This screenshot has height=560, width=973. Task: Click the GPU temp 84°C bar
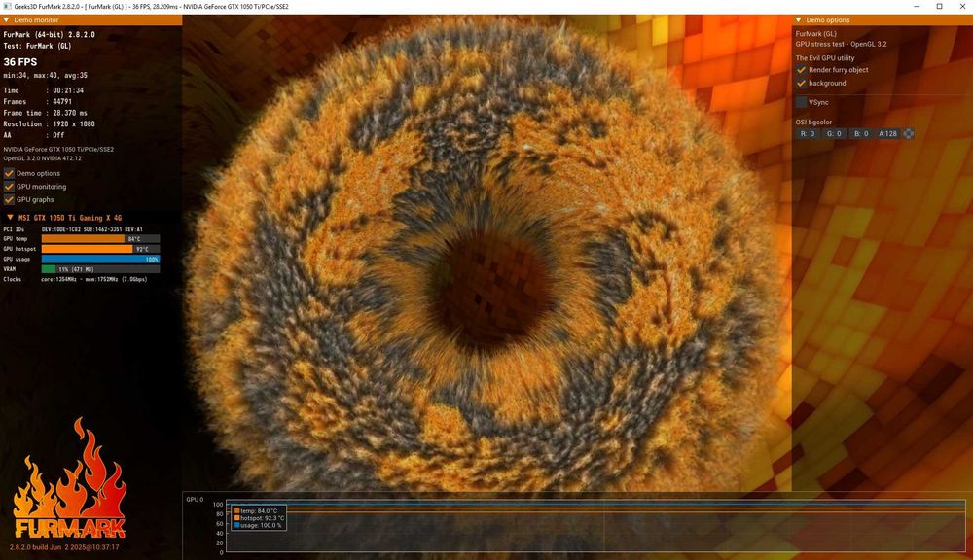coord(100,239)
